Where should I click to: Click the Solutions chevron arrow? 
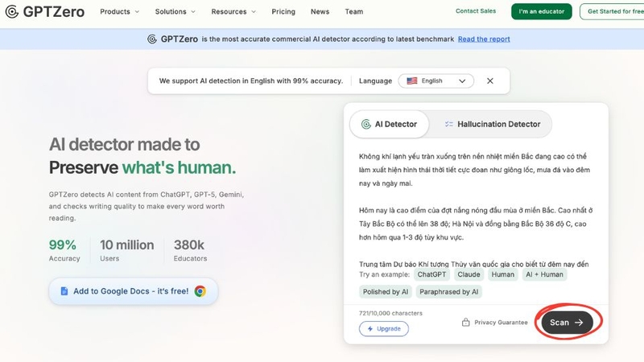point(193,12)
